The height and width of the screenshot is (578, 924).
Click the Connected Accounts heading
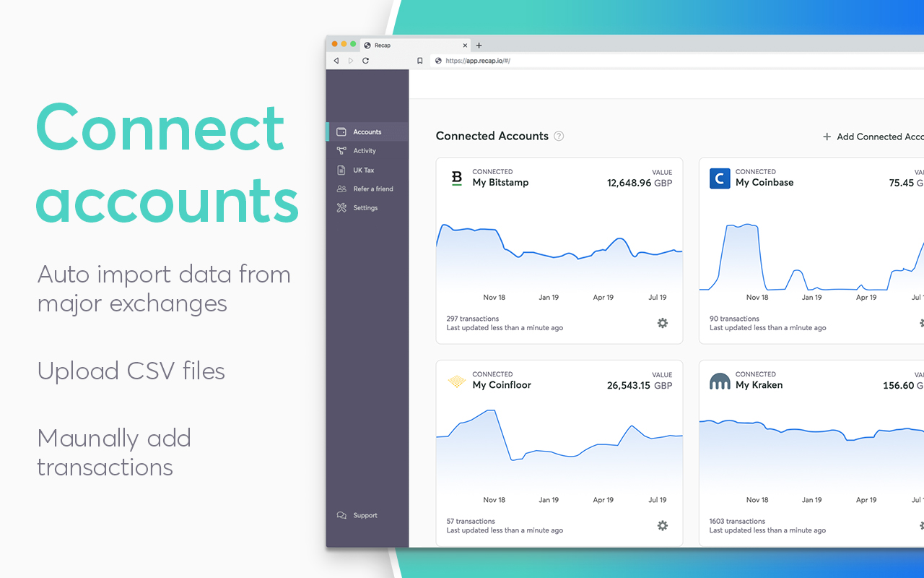tap(492, 136)
